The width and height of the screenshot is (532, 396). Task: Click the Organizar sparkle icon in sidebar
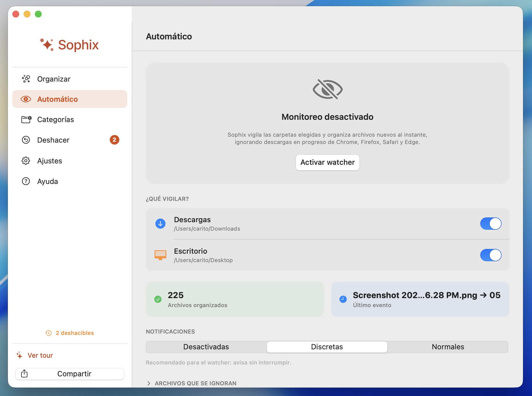coord(26,79)
